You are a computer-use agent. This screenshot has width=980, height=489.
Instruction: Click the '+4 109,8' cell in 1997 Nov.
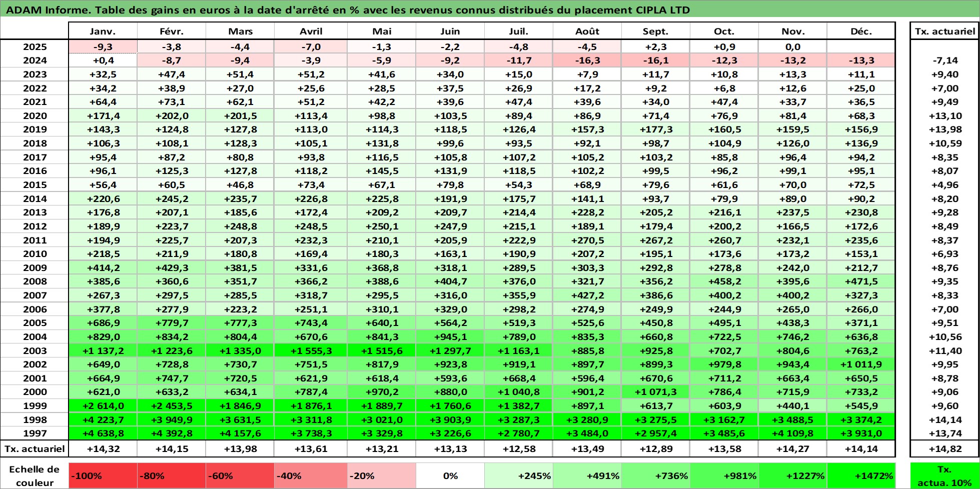click(x=792, y=433)
